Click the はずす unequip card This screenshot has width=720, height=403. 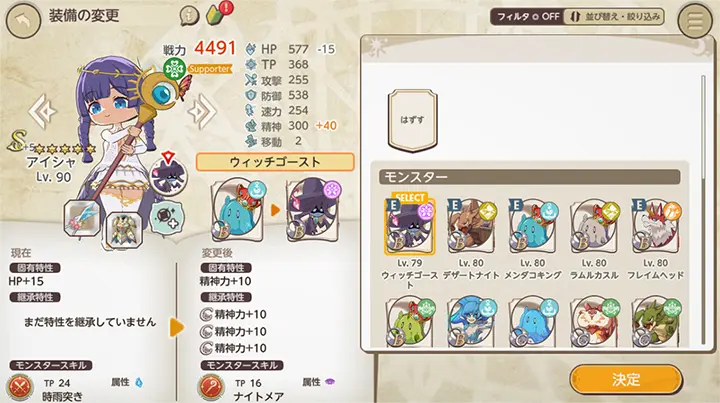click(x=412, y=120)
